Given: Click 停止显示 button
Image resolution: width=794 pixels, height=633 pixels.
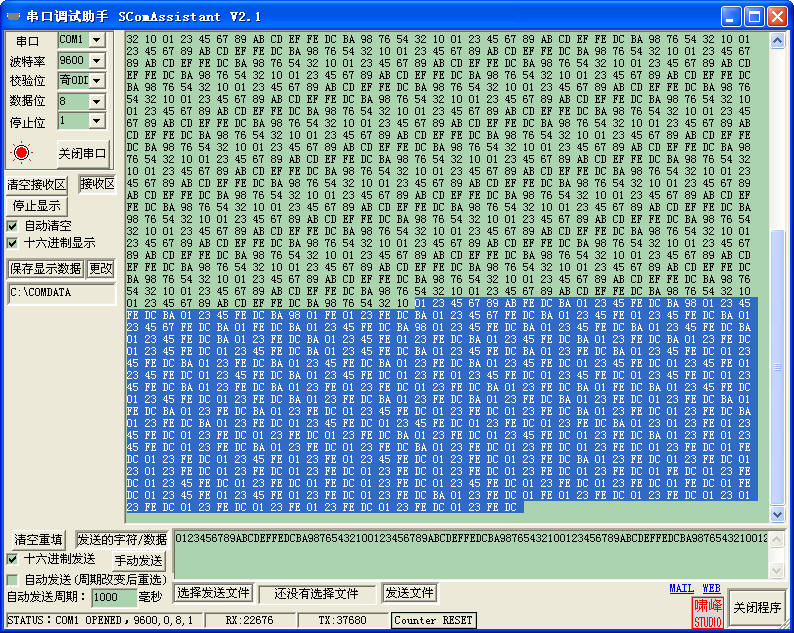Looking at the screenshot, I should tap(36, 206).
